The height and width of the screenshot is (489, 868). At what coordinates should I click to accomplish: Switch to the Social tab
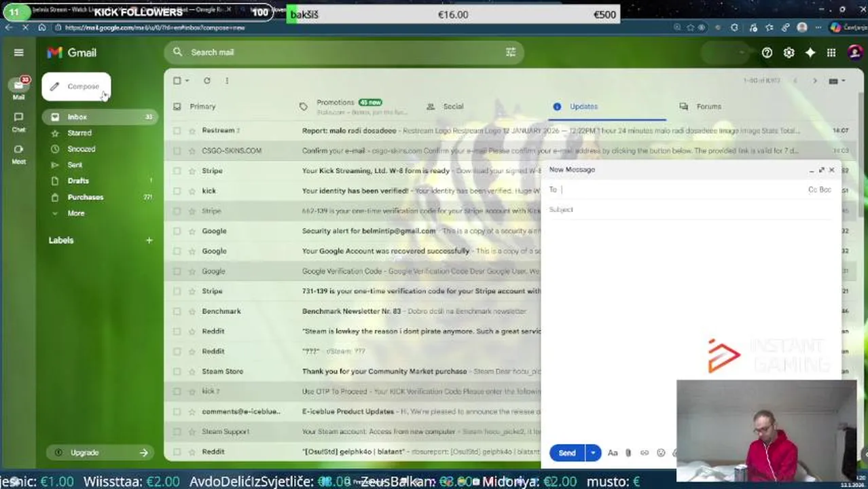click(453, 107)
